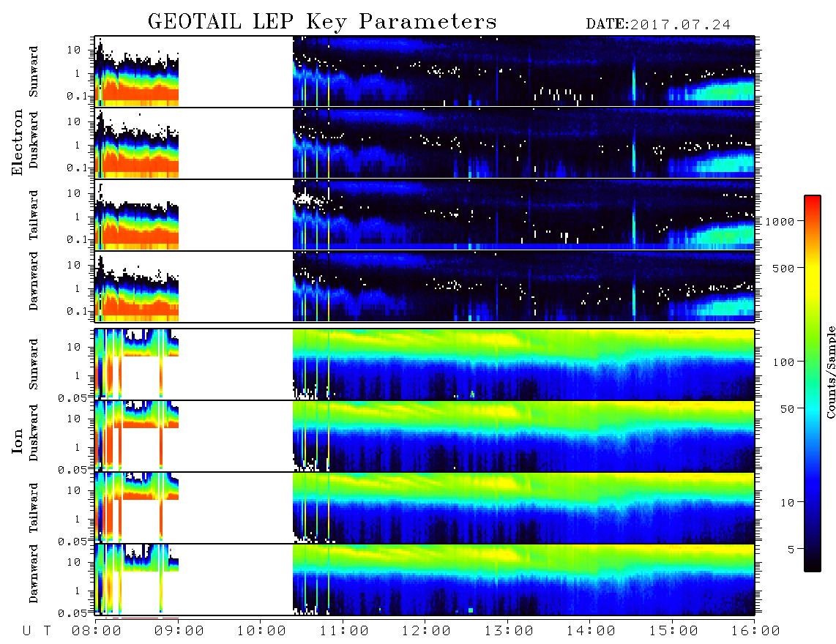Select the Ion 'Duskward' panel label
Screen dimensions: 836x644
coord(34,433)
